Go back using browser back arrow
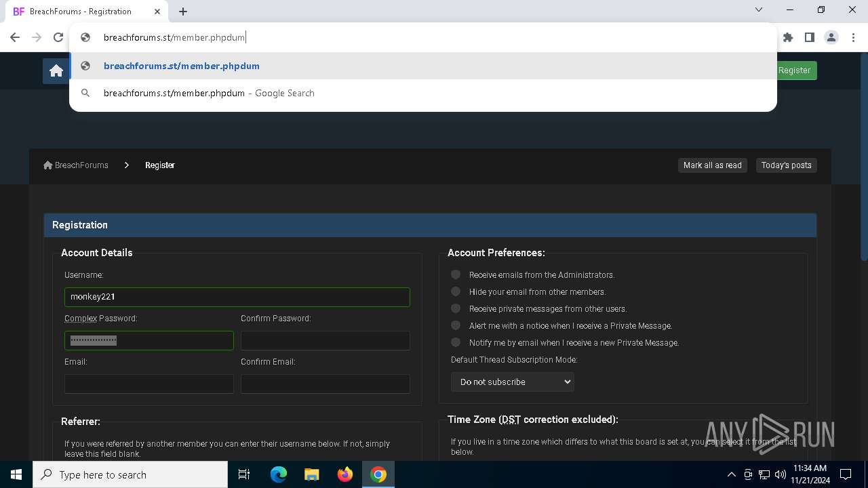The image size is (868, 488). point(15,37)
